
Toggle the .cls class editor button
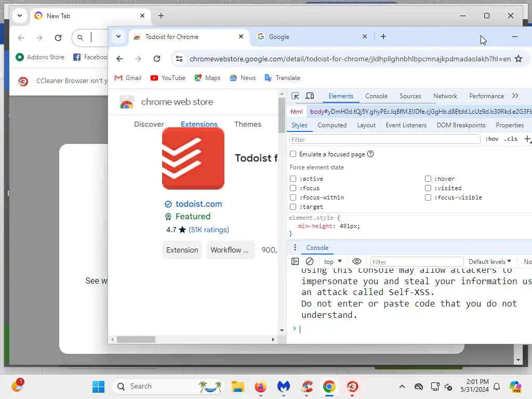click(511, 139)
